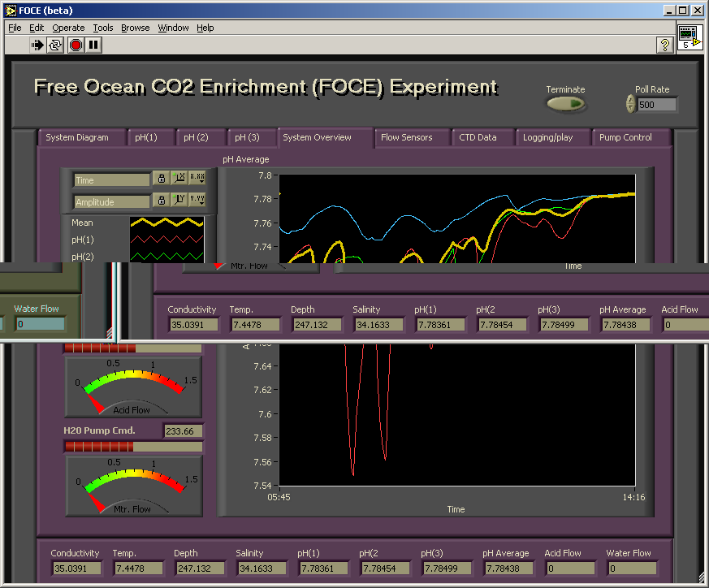Image resolution: width=709 pixels, height=588 pixels.
Task: Click the Acid Flow gauge dial
Action: pyautogui.click(x=133, y=387)
